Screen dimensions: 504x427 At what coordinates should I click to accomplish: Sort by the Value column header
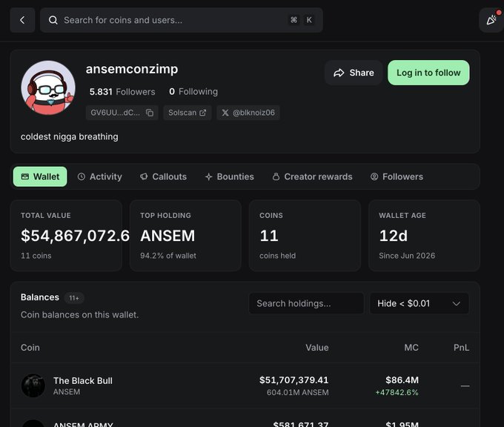pos(317,348)
